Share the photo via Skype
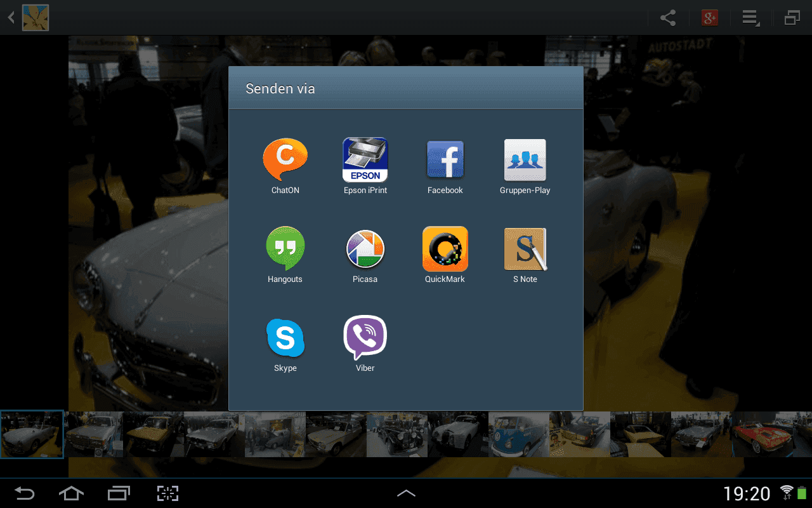 point(285,345)
